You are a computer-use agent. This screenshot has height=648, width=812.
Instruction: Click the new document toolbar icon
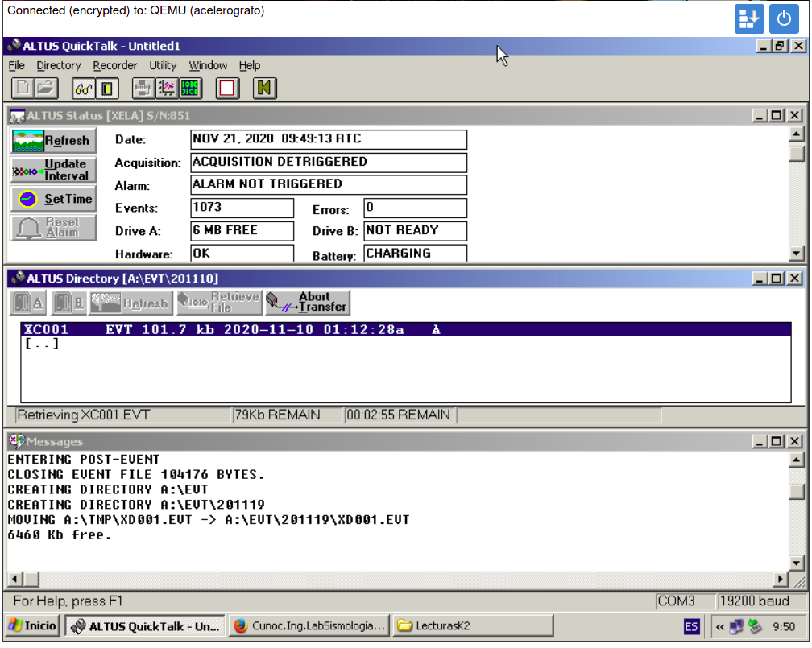23,88
